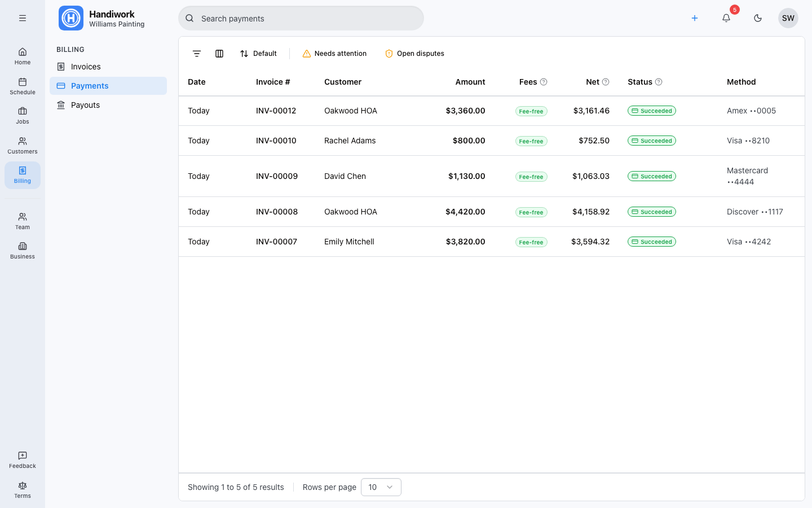Select Payments in Billing menu

108,86
